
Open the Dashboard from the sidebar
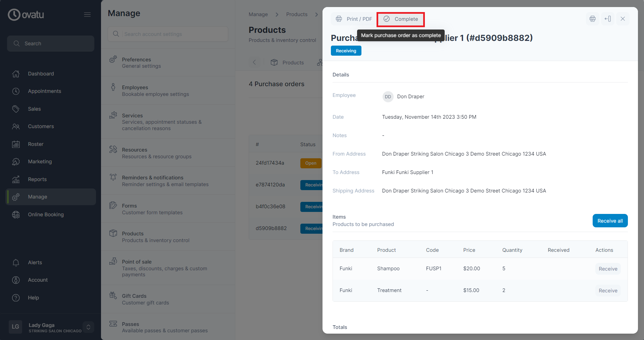41,73
